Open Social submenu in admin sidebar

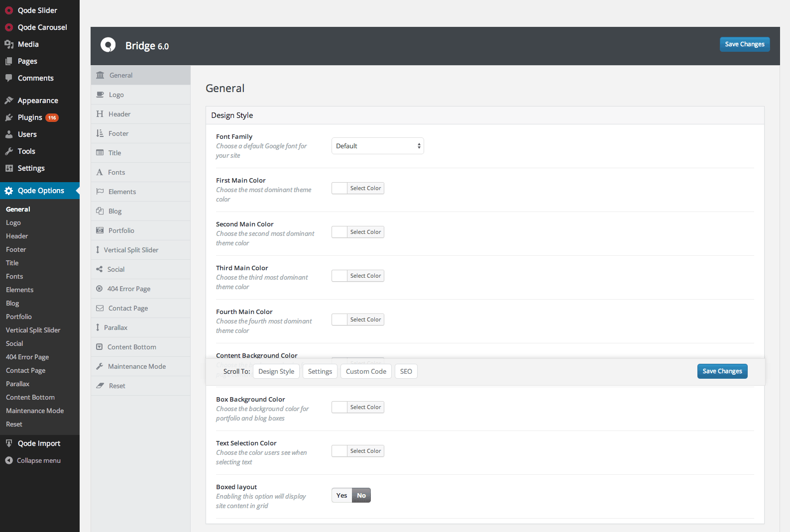[x=14, y=344]
